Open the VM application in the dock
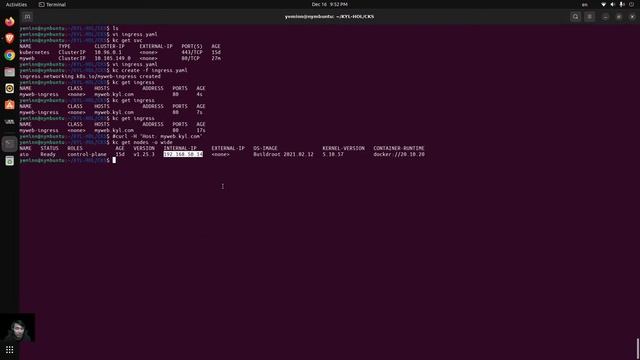The width and height of the screenshot is (640, 360). coord(9,122)
